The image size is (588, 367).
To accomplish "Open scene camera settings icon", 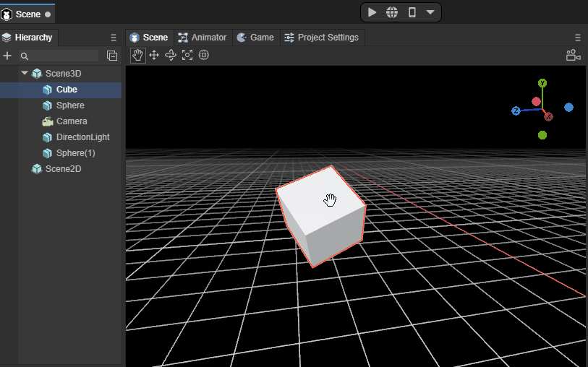I will coord(573,55).
